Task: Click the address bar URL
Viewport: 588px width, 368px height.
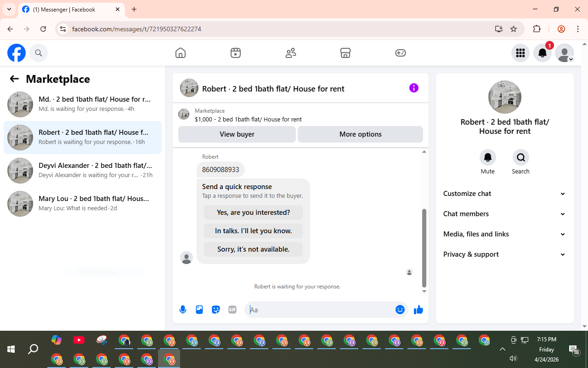Action: pyautogui.click(x=137, y=29)
